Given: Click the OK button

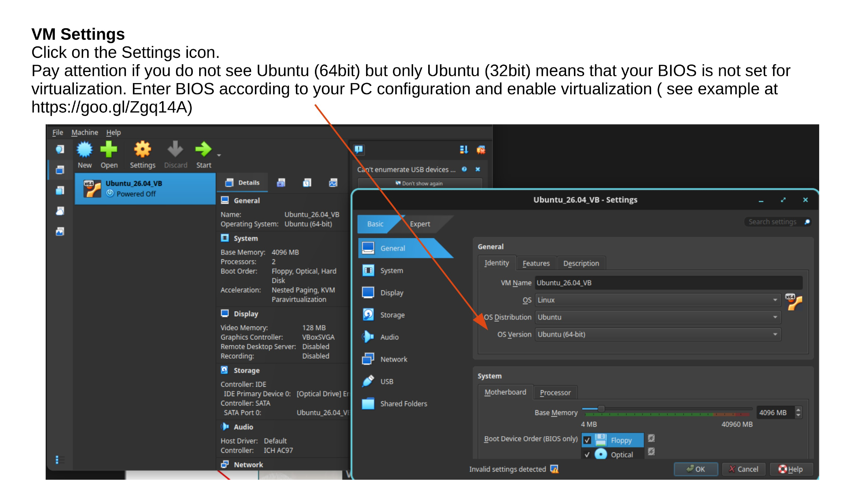Looking at the screenshot, I should 696,469.
